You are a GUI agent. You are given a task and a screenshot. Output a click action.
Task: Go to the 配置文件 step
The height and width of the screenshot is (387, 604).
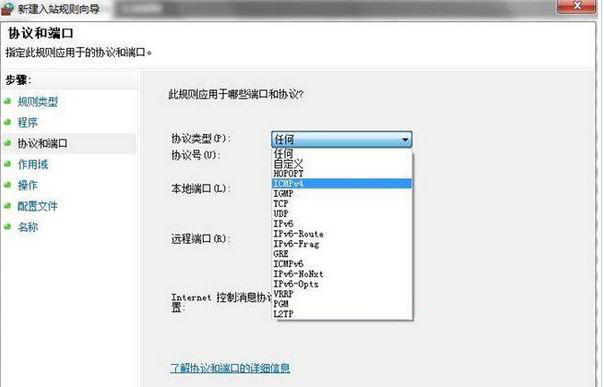[x=38, y=206]
